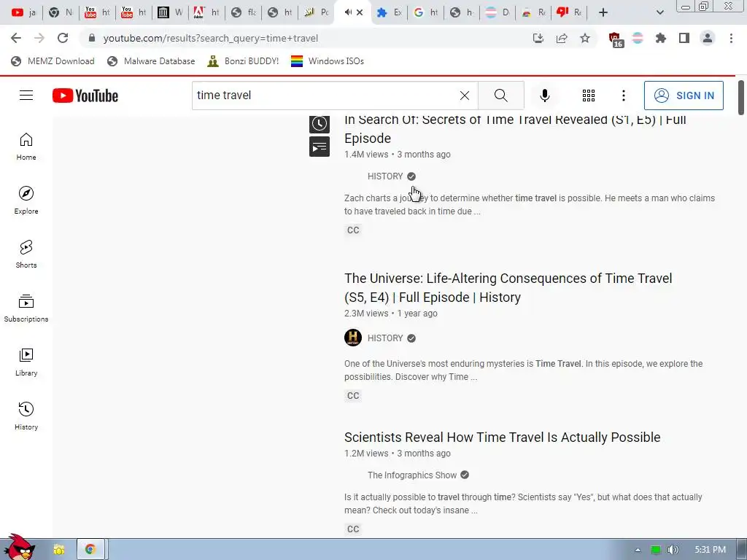
Task: Switch to the Wikipedia-style 'W' tab
Action: [171, 12]
